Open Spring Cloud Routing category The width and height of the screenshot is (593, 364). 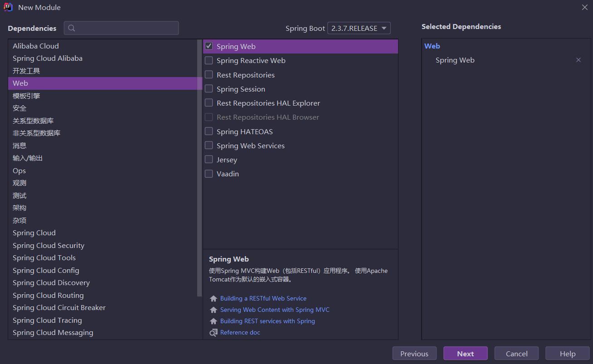click(x=102, y=295)
